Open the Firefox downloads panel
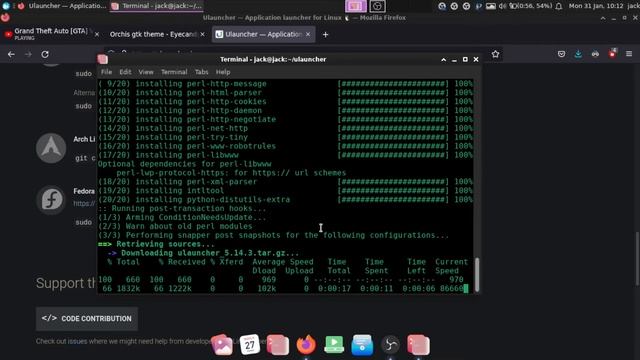This screenshot has height=360, width=640. point(578,54)
